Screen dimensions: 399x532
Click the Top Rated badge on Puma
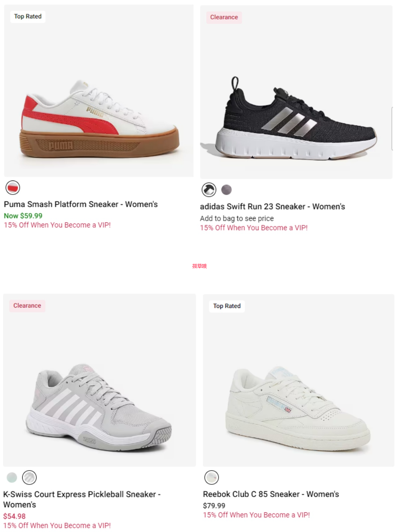click(x=28, y=16)
